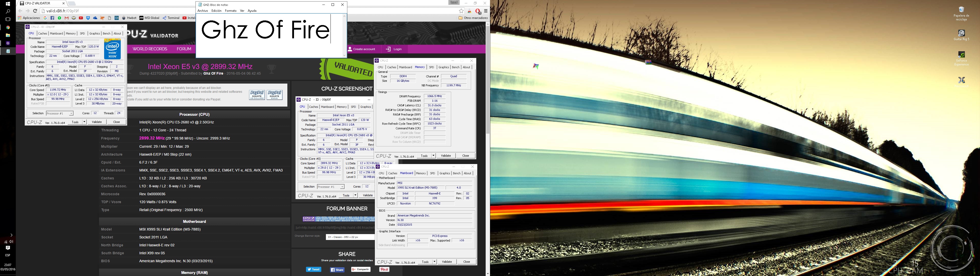This screenshot has height=276, width=980.
Task: Open the MSI Global bookmark
Action: [x=149, y=18]
